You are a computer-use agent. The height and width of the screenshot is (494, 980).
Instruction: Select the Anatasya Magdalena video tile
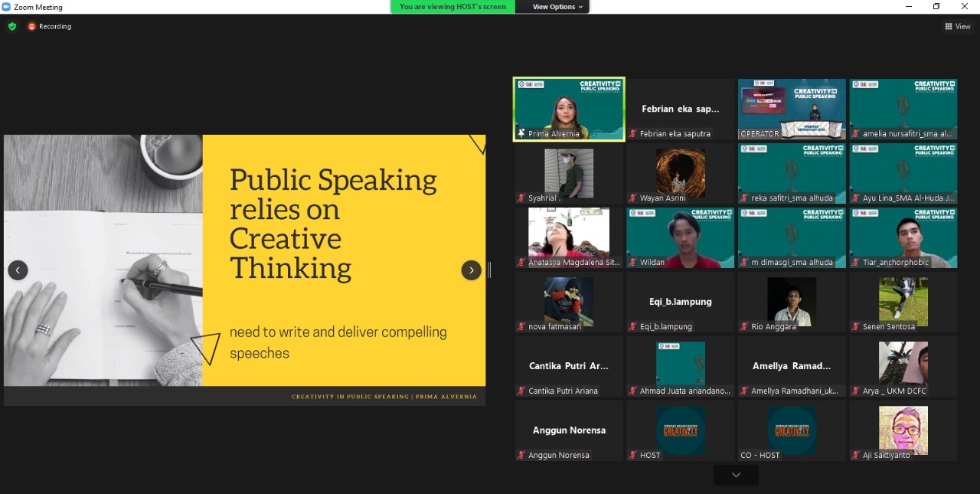(x=568, y=237)
